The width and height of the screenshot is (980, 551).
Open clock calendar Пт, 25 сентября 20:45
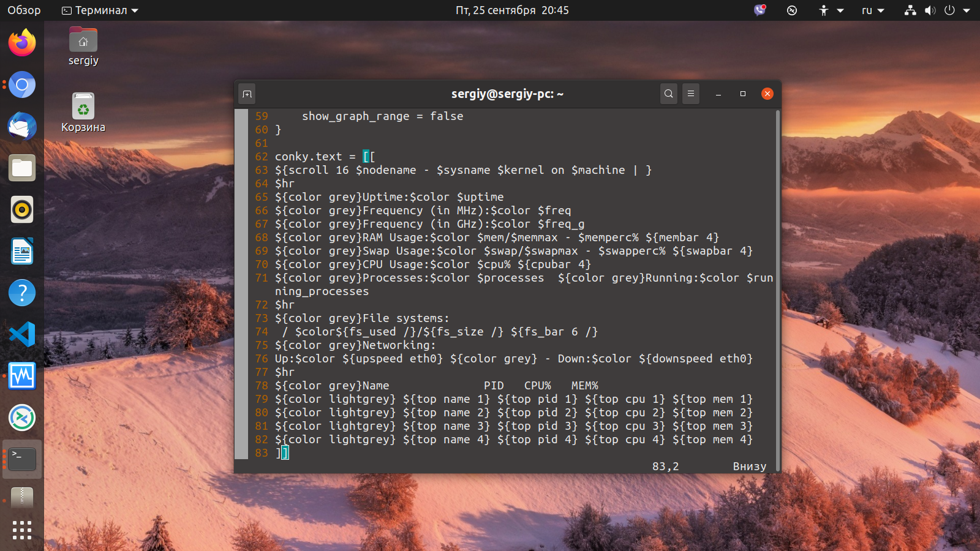click(512, 10)
